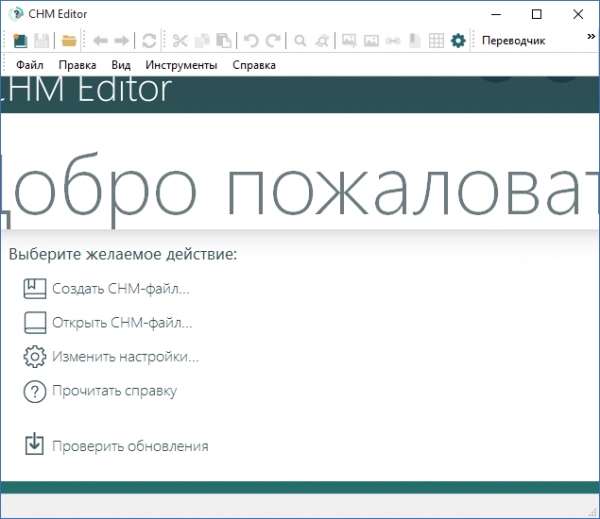
Task: Click the Insert image icon
Action: click(349, 41)
